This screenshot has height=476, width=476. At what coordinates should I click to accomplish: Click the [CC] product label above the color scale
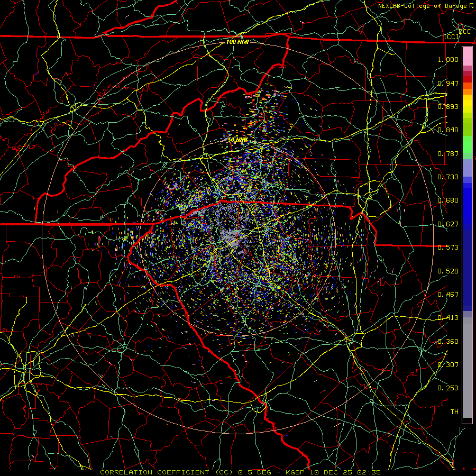tap(451, 36)
